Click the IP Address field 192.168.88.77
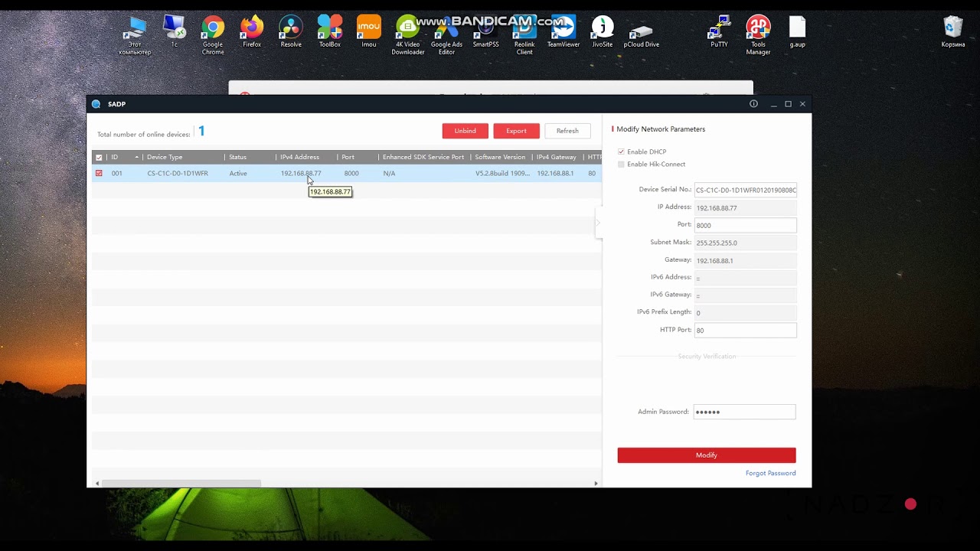This screenshot has width=980, height=551. 745,207
